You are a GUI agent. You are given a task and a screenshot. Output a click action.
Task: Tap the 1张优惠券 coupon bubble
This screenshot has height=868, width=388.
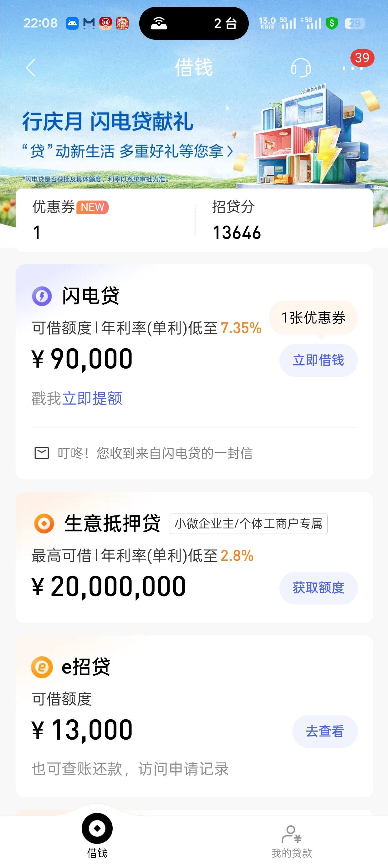tap(313, 318)
